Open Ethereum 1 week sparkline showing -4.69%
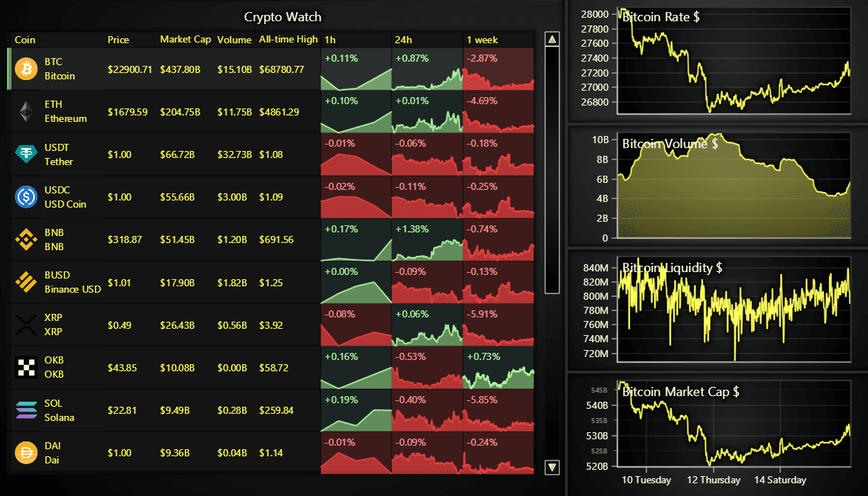The width and height of the screenshot is (868, 496). (x=498, y=111)
